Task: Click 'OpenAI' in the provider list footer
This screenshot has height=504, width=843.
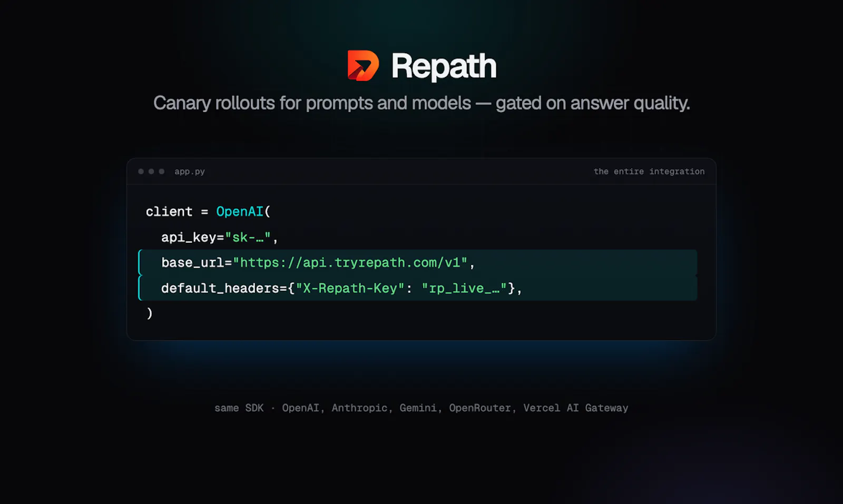Action: pyautogui.click(x=300, y=408)
